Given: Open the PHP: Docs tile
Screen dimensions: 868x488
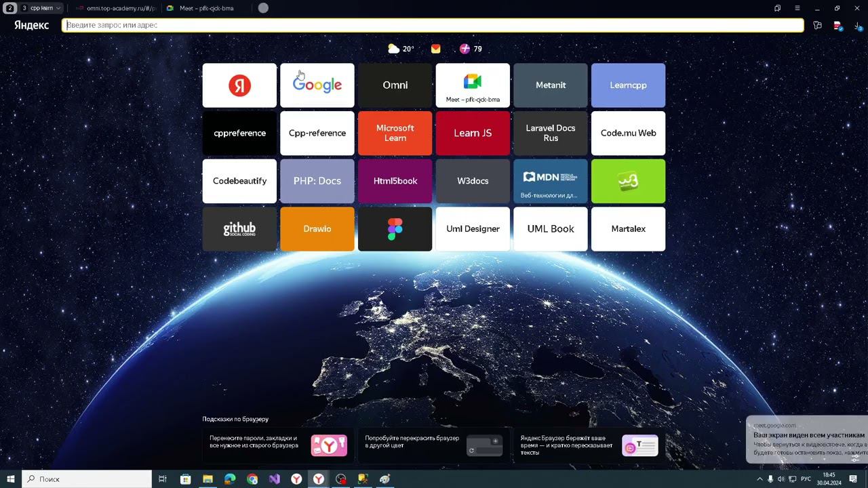Looking at the screenshot, I should (x=317, y=181).
